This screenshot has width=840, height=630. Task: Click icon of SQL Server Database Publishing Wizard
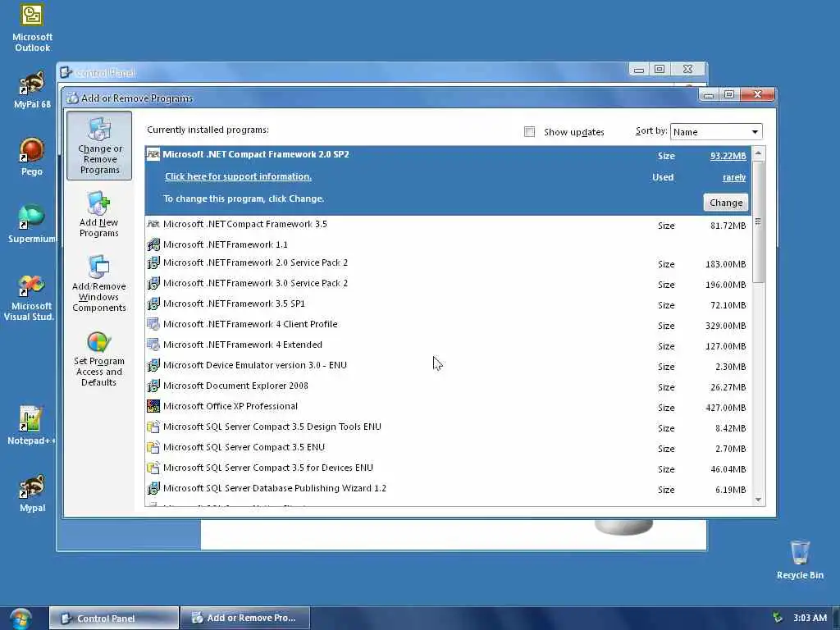[153, 489]
